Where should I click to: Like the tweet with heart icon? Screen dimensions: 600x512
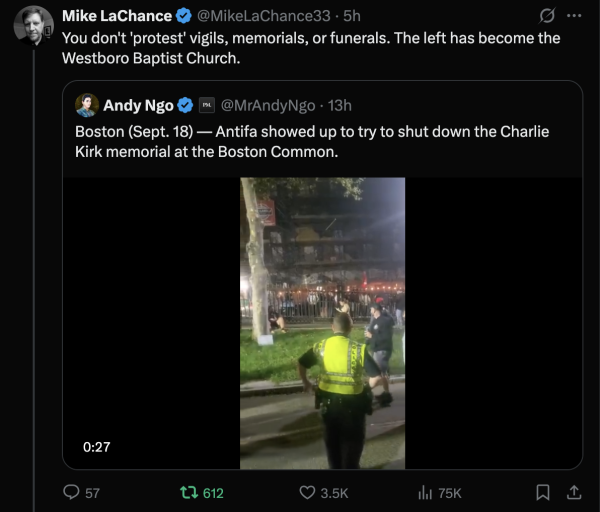point(309,492)
